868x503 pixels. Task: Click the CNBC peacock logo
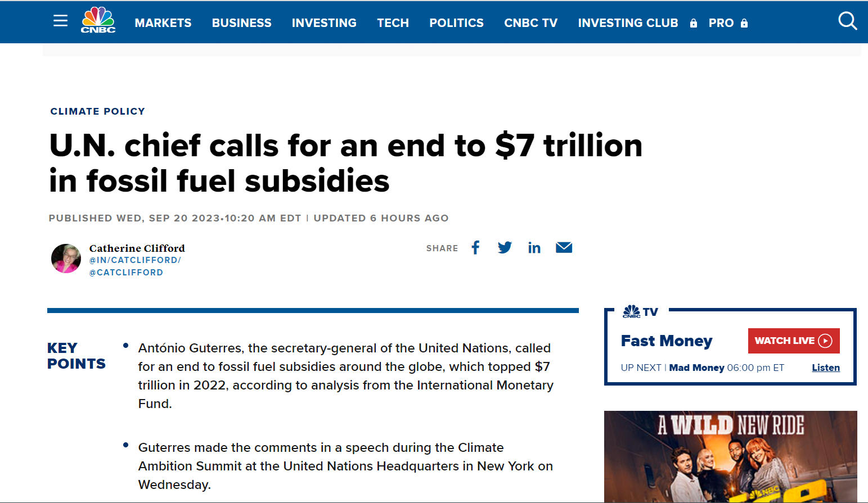pyautogui.click(x=98, y=20)
